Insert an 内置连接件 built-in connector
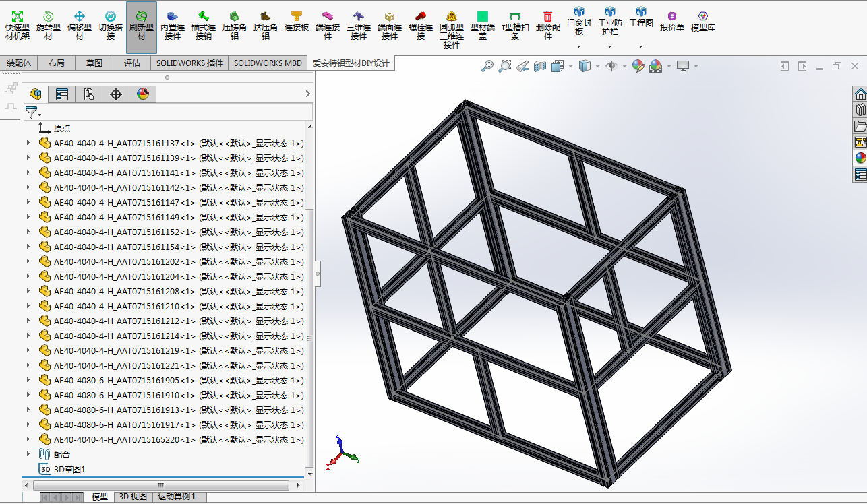The height and width of the screenshot is (504, 867). tap(173, 26)
